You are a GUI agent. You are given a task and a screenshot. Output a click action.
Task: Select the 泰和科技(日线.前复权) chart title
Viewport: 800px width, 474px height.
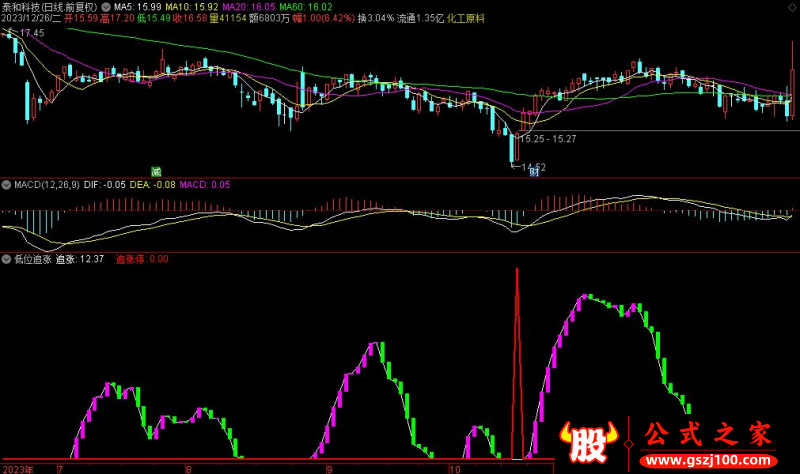49,7
